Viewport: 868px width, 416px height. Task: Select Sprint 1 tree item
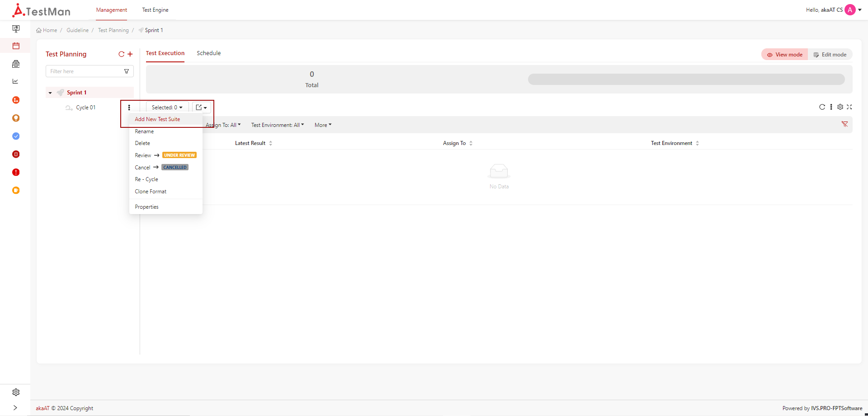tap(76, 93)
